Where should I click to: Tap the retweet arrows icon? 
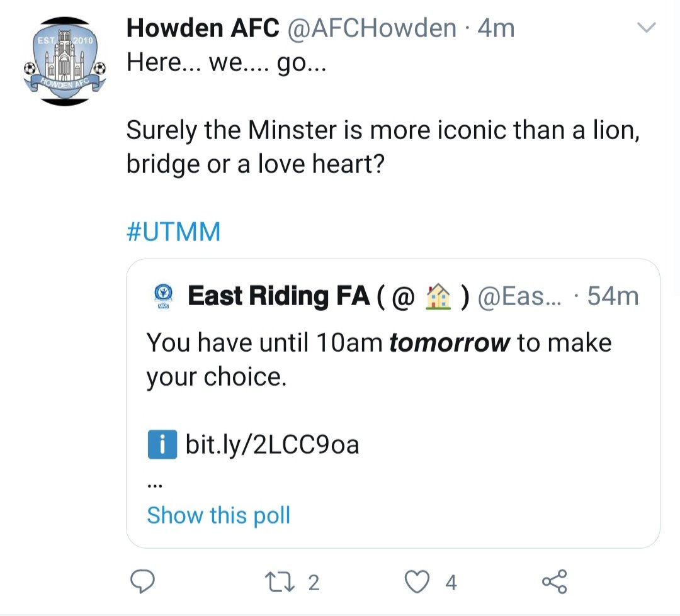[x=280, y=582]
